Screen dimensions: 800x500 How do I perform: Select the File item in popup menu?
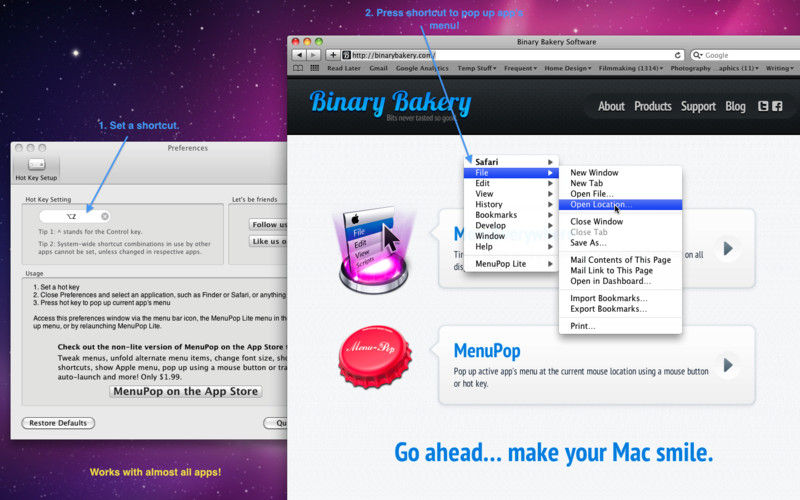[x=511, y=172]
